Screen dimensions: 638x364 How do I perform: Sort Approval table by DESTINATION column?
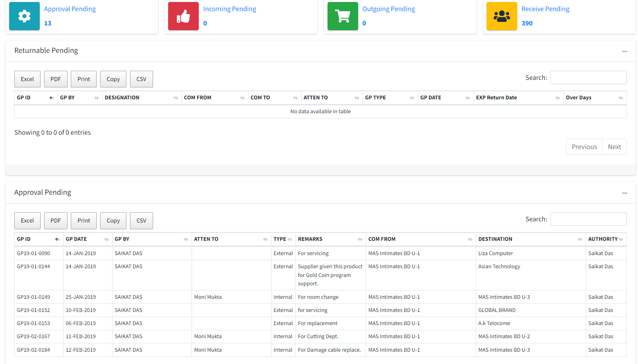click(530, 239)
